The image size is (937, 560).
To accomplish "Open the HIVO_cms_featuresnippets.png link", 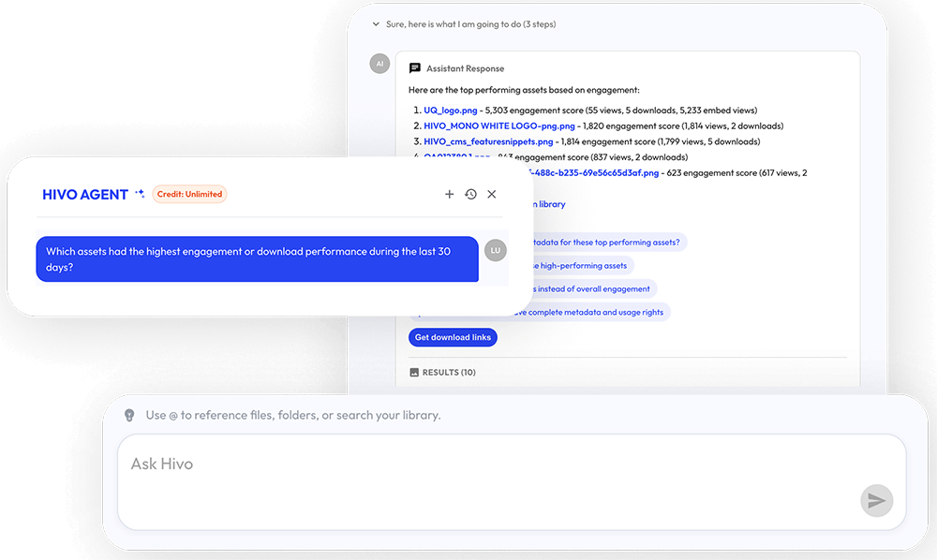I will point(488,141).
